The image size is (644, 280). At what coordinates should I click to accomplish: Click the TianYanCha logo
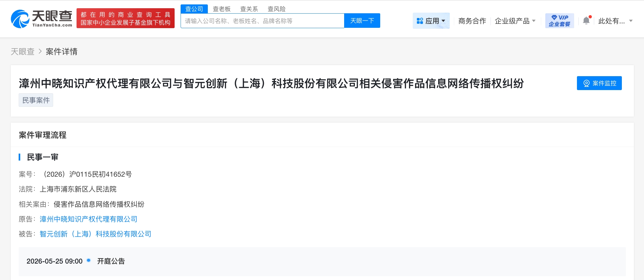(41, 19)
